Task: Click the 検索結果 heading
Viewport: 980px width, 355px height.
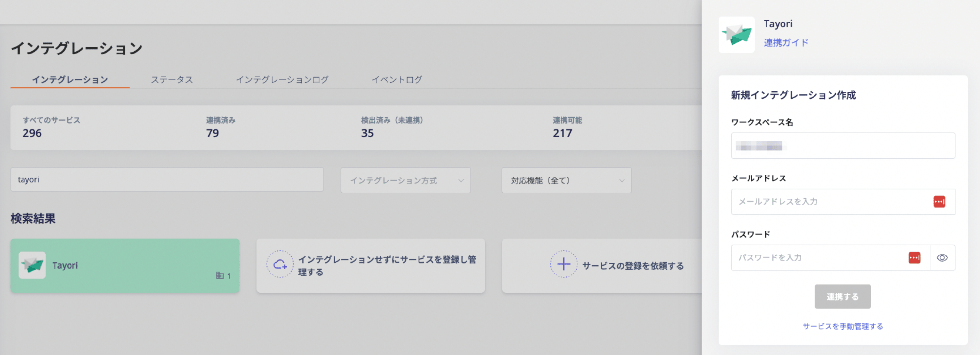Action: pos(33,218)
